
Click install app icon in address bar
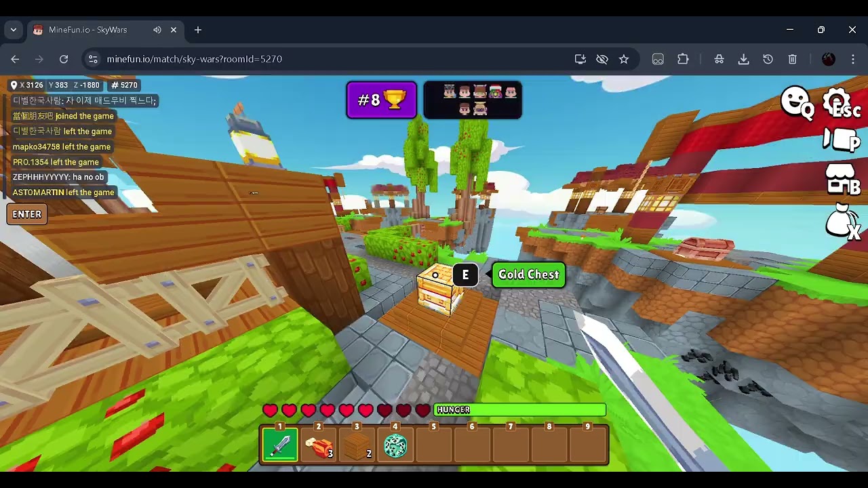(x=580, y=59)
